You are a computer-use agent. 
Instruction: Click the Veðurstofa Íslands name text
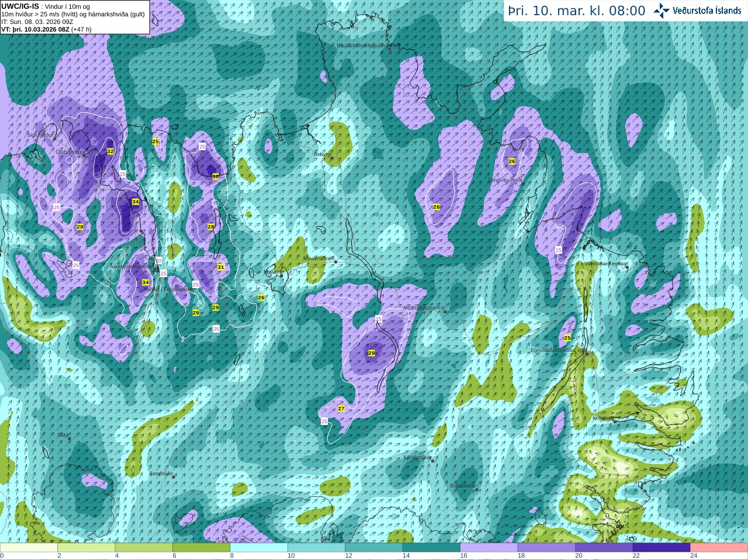click(x=707, y=11)
